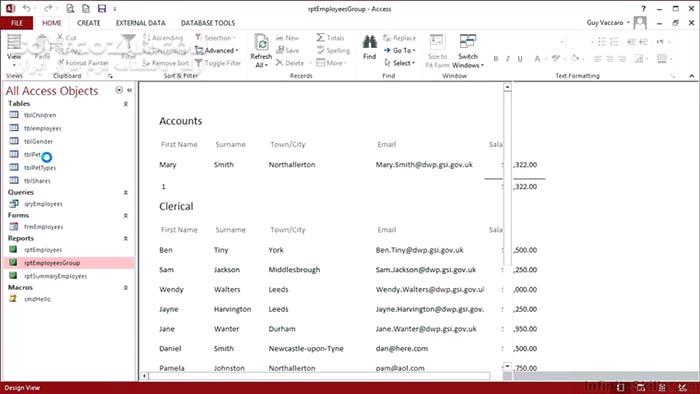
Task: Open Guy Vaccaro account dropdown
Action: (608, 22)
